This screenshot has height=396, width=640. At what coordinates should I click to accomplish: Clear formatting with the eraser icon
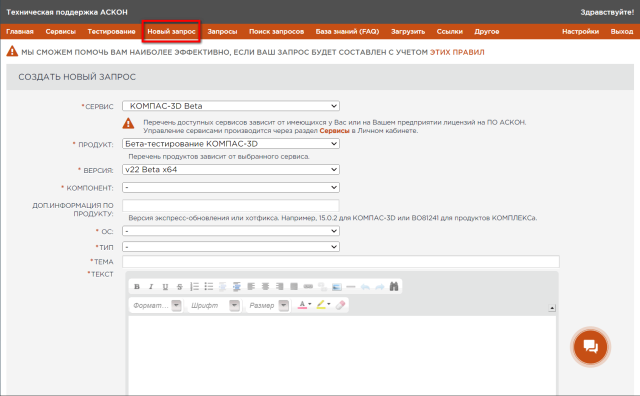[x=340, y=305]
